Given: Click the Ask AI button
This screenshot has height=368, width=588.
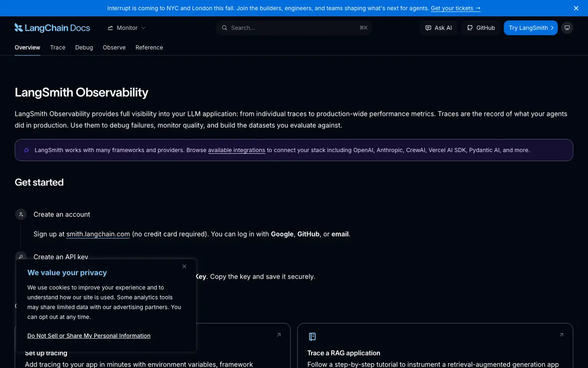Looking at the screenshot, I should coord(439,28).
